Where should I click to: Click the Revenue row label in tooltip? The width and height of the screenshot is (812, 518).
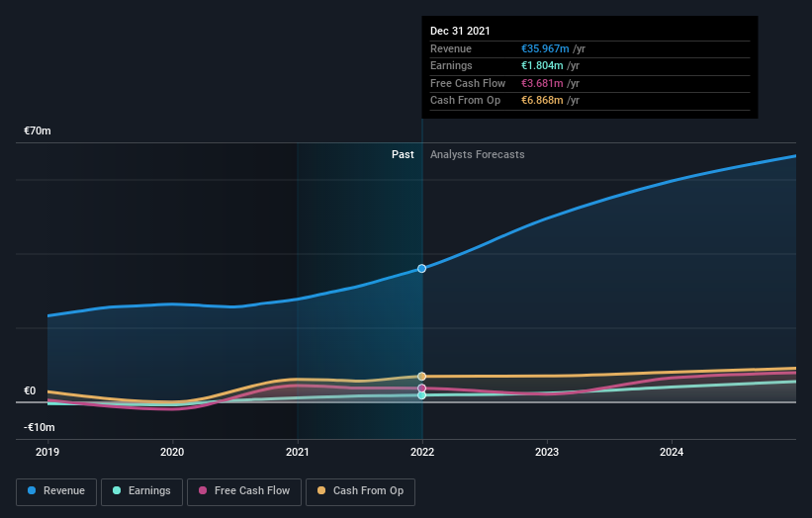click(451, 48)
